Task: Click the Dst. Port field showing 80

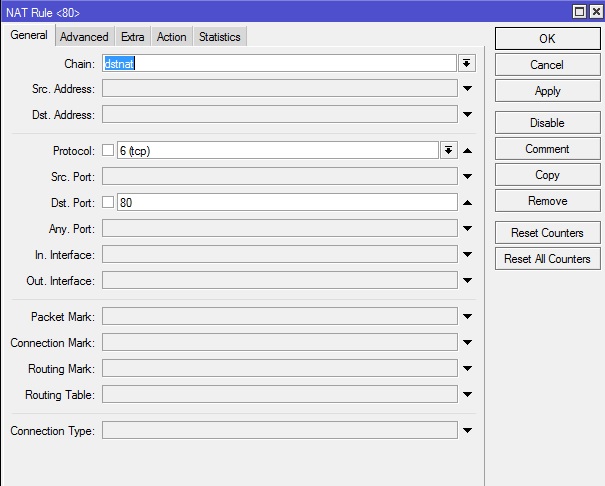Action: [287, 202]
